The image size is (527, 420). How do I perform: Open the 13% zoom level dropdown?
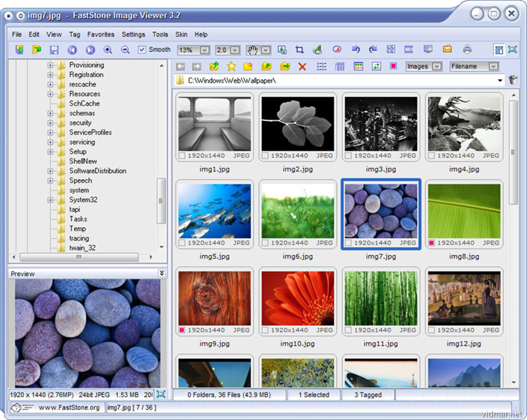[204, 50]
